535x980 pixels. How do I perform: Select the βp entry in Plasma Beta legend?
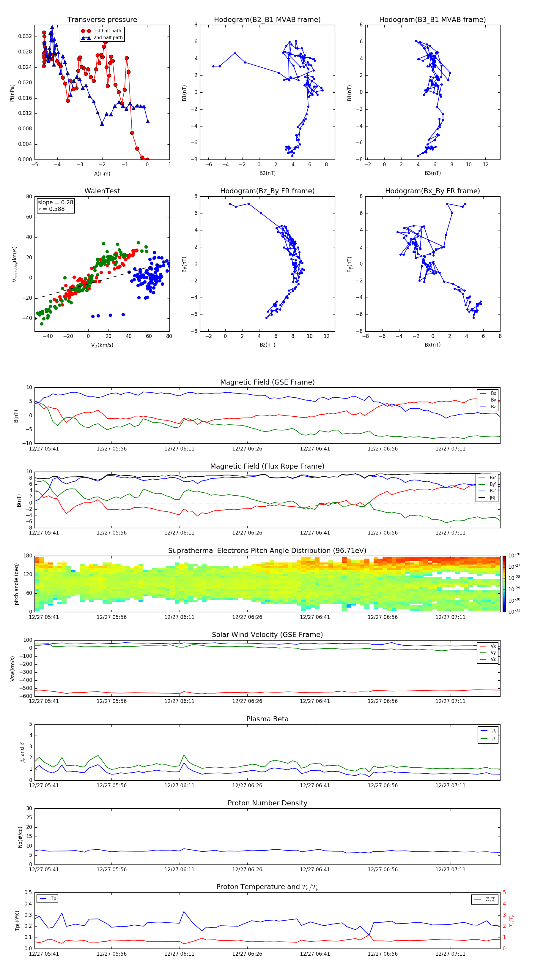point(488,731)
